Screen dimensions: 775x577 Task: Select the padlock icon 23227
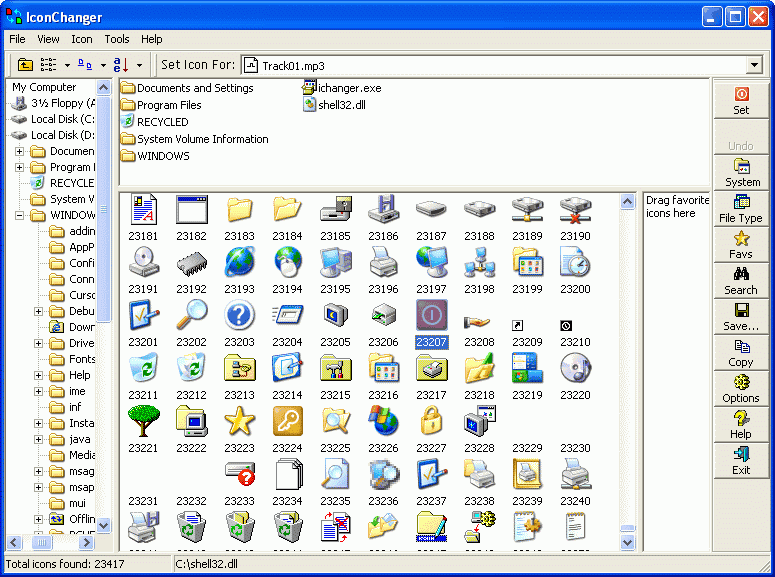click(x=431, y=421)
